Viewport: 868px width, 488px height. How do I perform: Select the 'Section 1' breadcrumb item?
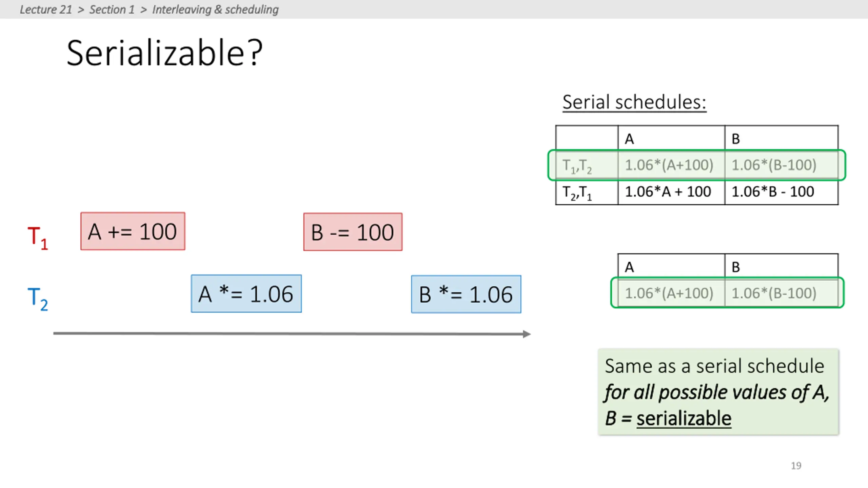pyautogui.click(x=112, y=9)
